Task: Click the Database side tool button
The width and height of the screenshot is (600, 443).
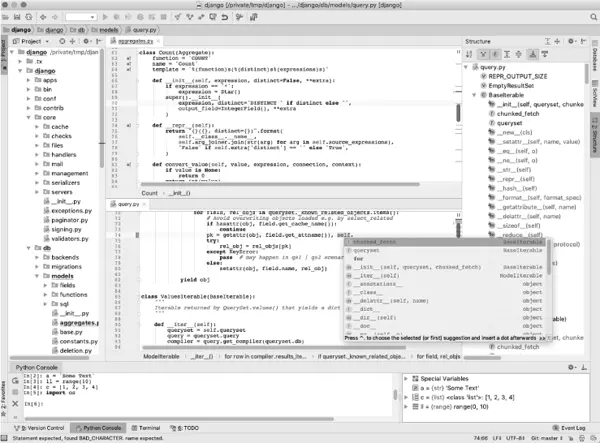Action: (x=595, y=57)
